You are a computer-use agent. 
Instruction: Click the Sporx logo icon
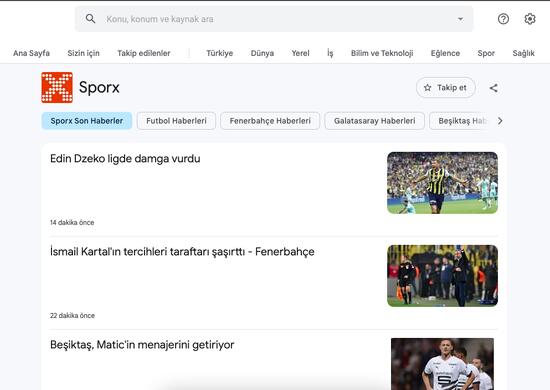pyautogui.click(x=57, y=87)
